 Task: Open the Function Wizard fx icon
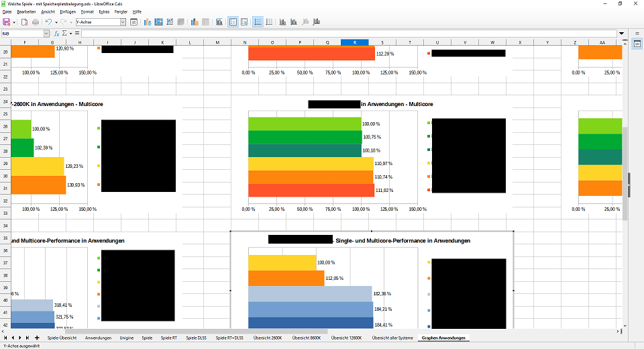coord(56,34)
